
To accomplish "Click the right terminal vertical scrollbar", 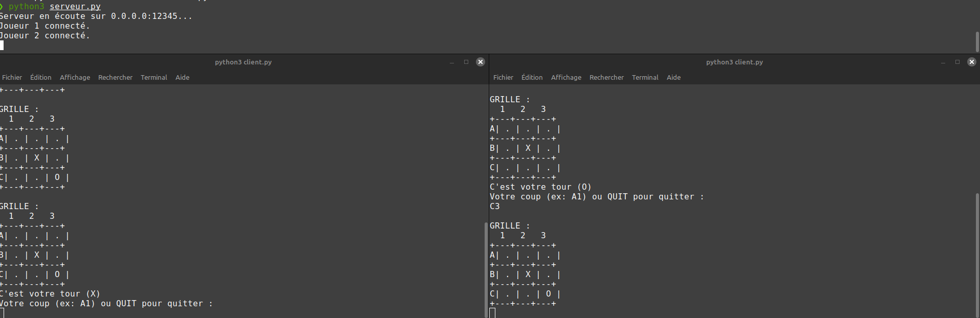I will pyautogui.click(x=977, y=255).
